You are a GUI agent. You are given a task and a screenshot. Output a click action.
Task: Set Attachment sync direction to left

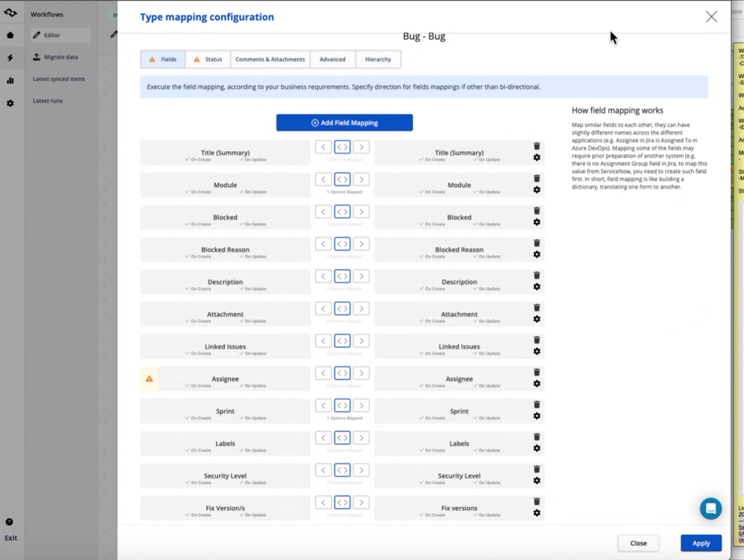[323, 308]
